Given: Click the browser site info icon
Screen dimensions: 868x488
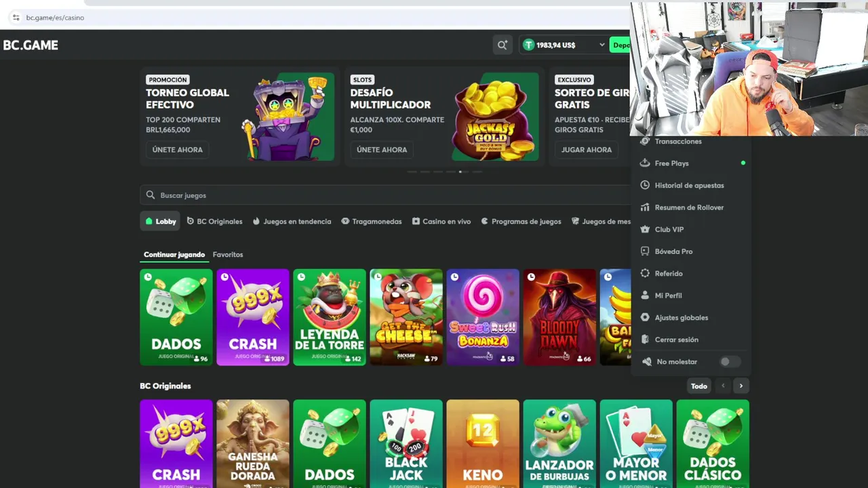Looking at the screenshot, I should [16, 18].
